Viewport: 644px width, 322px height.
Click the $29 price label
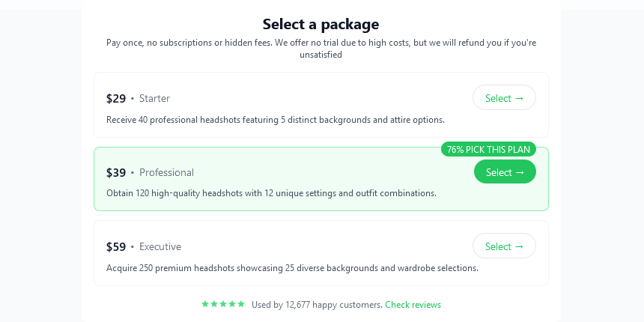click(116, 98)
